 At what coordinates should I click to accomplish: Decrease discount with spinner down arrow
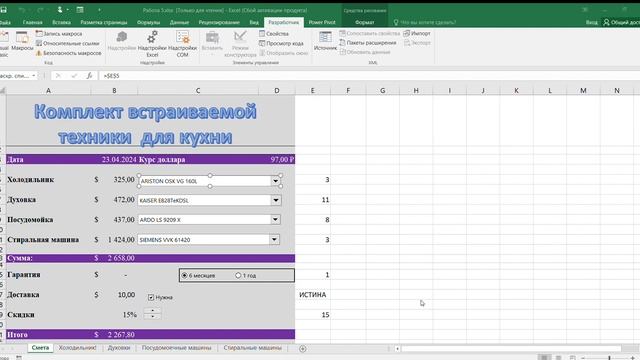tap(152, 316)
